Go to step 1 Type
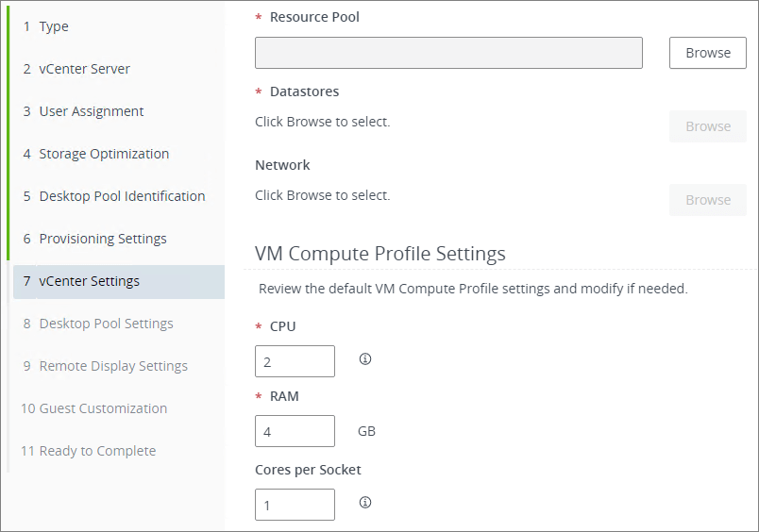 [54, 26]
